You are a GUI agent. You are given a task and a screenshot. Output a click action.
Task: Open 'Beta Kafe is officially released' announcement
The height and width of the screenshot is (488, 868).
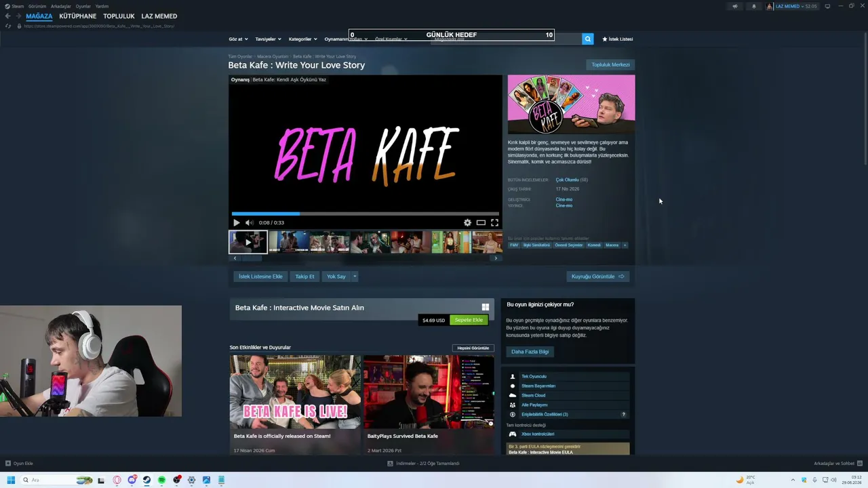coord(295,405)
